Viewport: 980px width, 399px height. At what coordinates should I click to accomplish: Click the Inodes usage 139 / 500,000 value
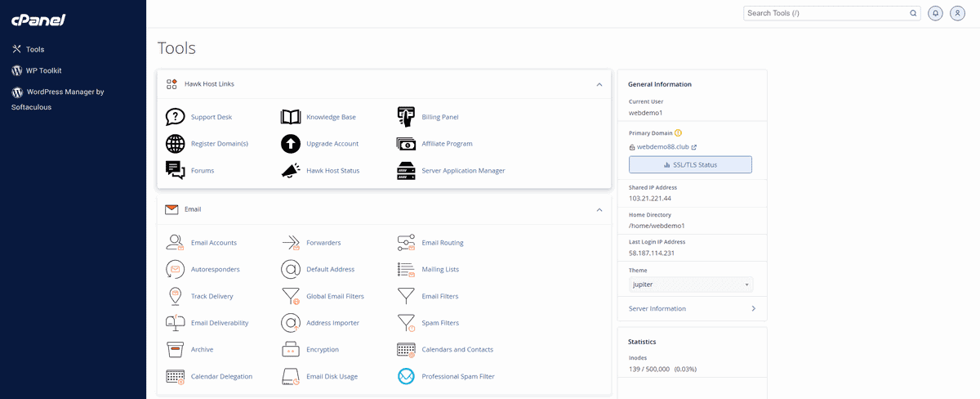point(663,369)
